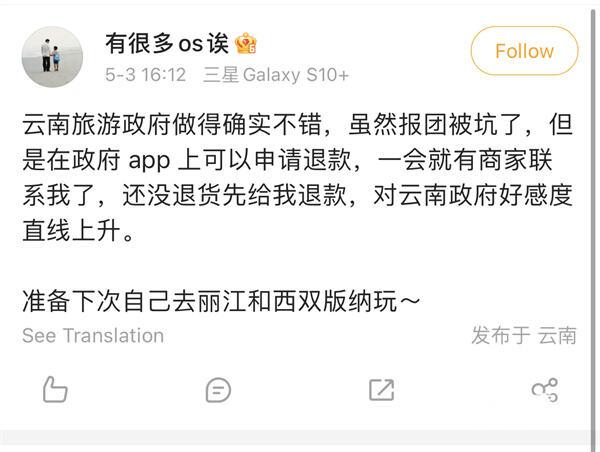Click the word app in the post text

coord(149,161)
